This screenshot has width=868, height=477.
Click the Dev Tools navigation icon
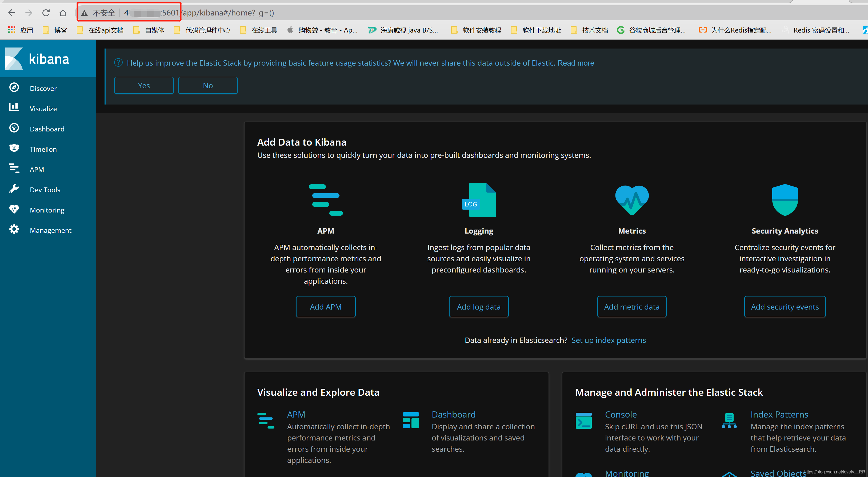tap(14, 189)
